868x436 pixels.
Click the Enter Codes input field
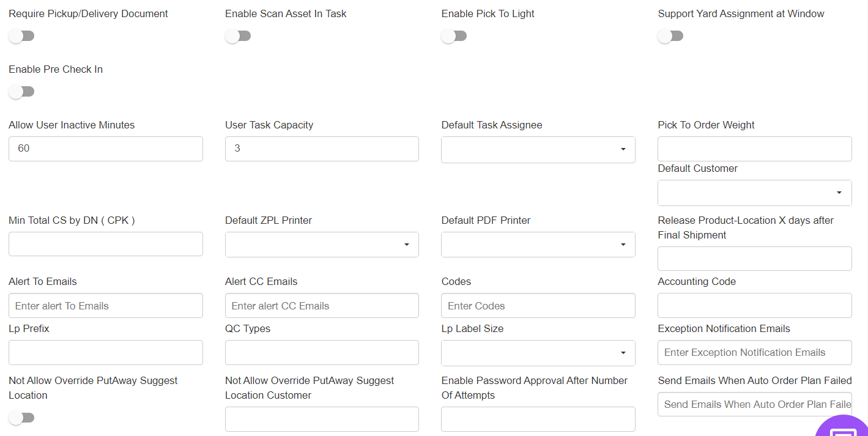[538, 306]
